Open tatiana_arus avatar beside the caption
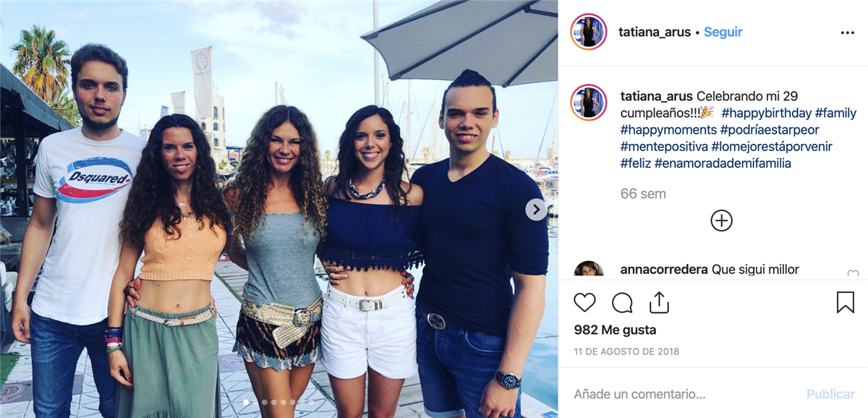868x418 pixels. click(588, 103)
